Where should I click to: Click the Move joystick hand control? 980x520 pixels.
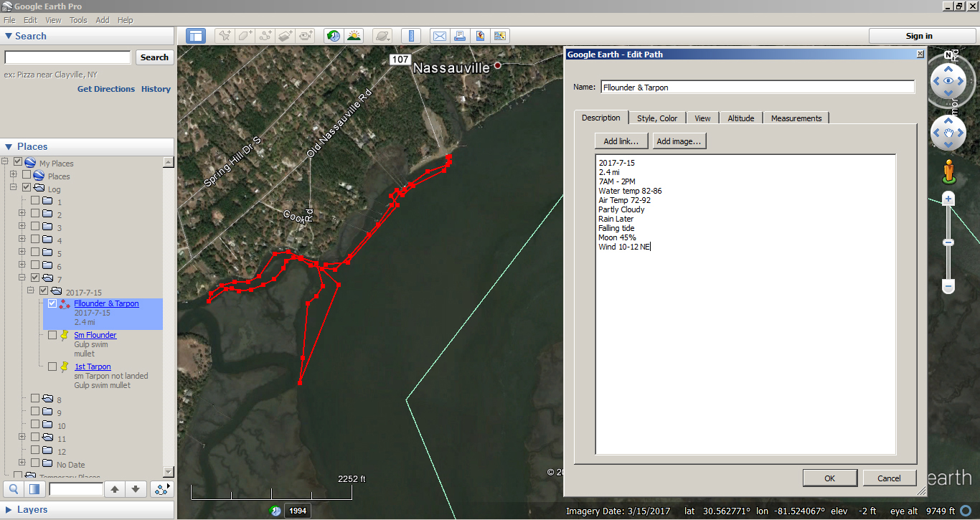[x=948, y=133]
